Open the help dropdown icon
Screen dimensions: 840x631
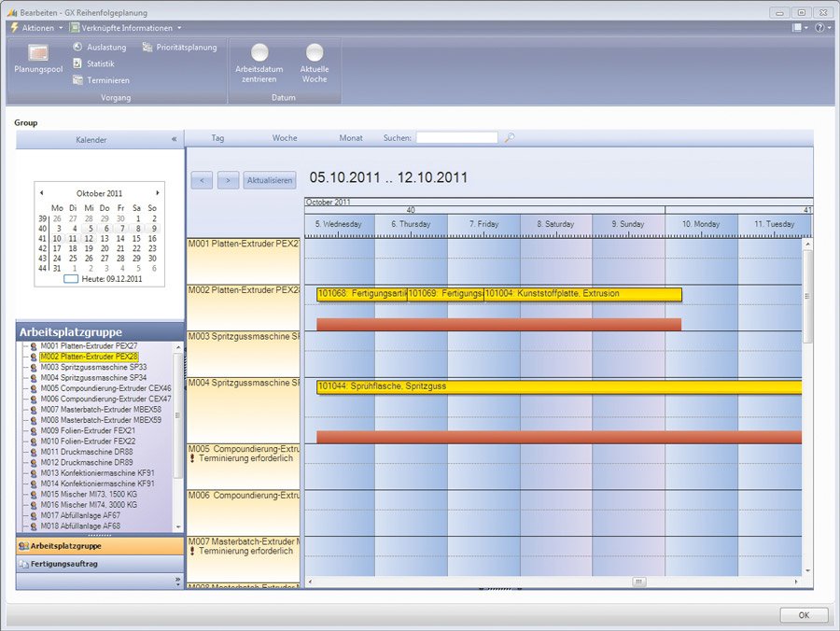tap(823, 27)
